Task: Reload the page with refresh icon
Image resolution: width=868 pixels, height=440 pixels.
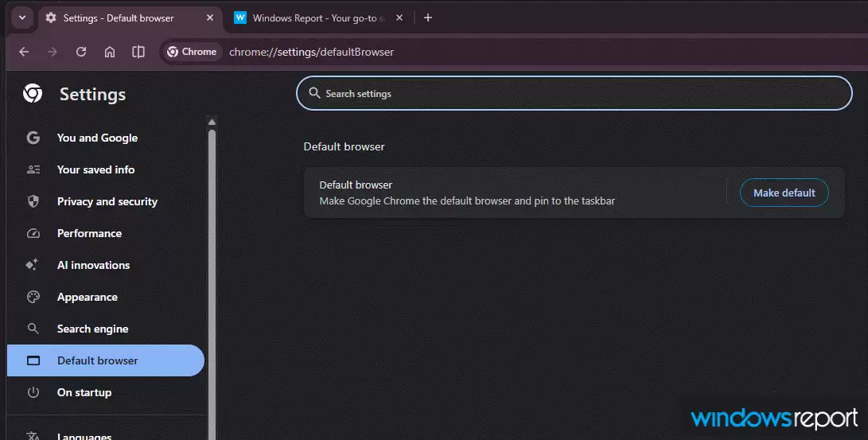Action: click(x=81, y=52)
